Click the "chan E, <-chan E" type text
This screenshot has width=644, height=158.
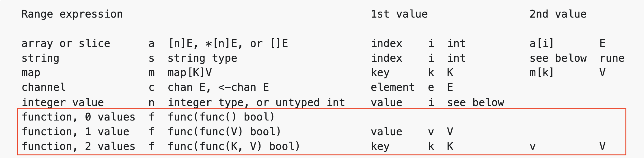tap(218, 87)
